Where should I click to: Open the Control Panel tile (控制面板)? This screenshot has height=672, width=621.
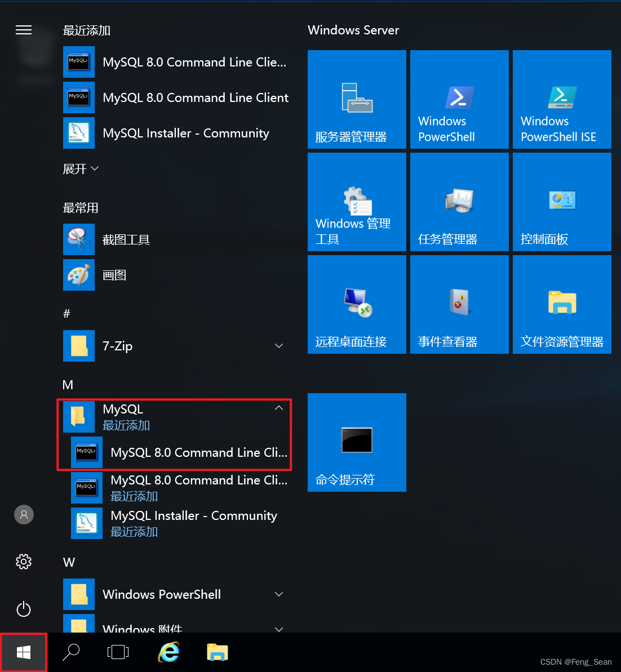coord(562,202)
